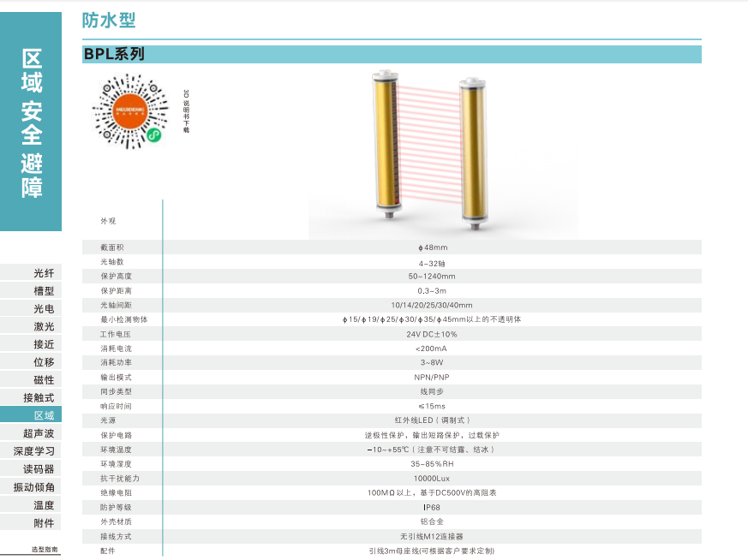The image size is (748, 560).
Task: Switch to the 温度 section
Action: point(44,505)
